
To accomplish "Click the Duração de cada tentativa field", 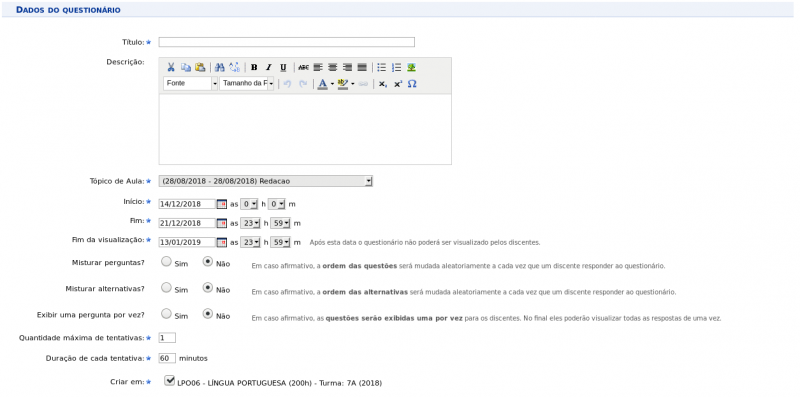I will (x=167, y=358).
